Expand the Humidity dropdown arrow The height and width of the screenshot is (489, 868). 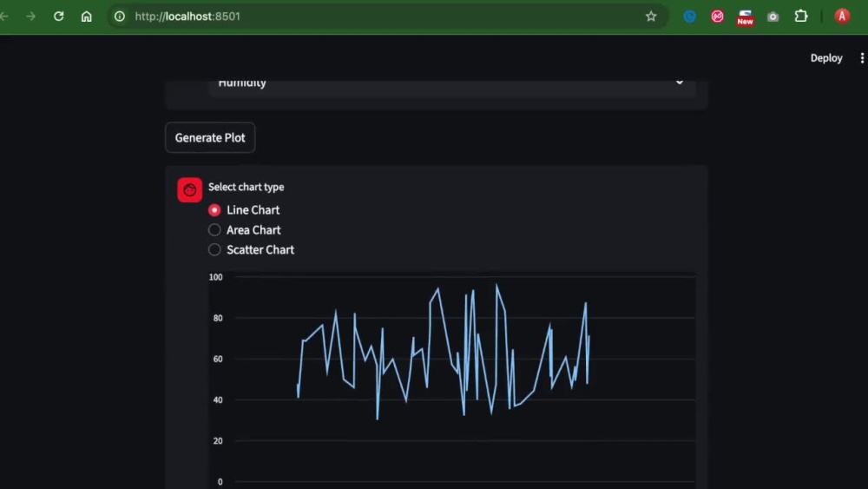tap(680, 83)
